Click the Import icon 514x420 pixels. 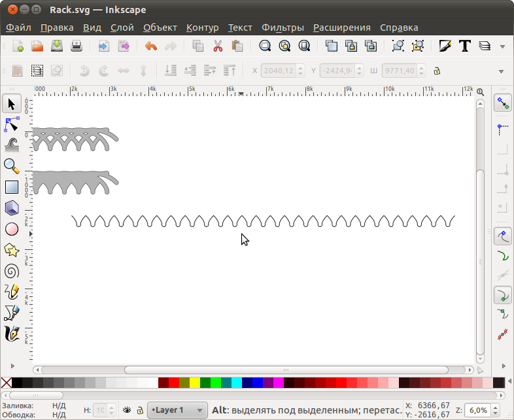(103, 46)
